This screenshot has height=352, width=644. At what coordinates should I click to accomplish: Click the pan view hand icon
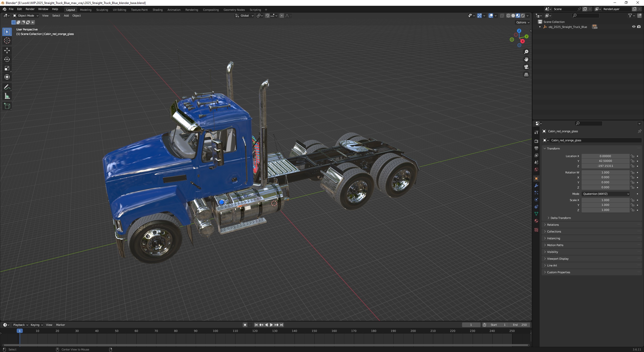pyautogui.click(x=526, y=59)
